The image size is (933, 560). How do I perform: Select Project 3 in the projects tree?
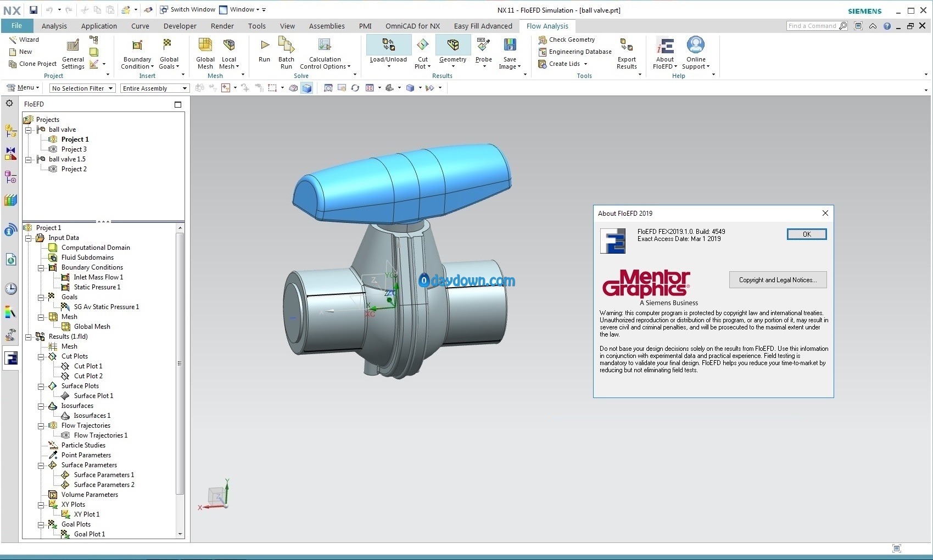coord(74,149)
